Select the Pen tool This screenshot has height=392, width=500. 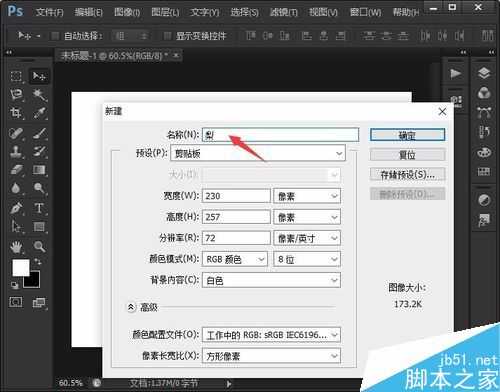pos(16,208)
